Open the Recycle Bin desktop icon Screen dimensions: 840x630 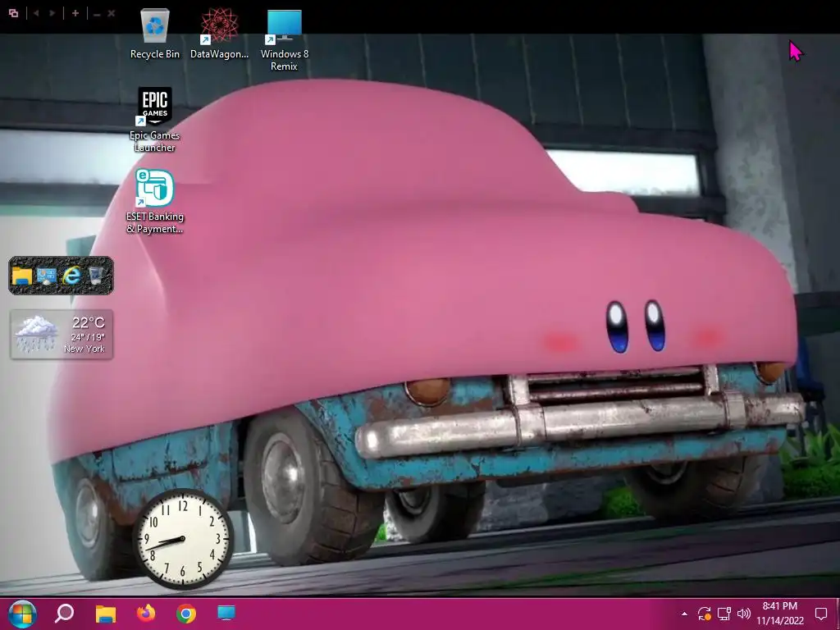pos(155,33)
